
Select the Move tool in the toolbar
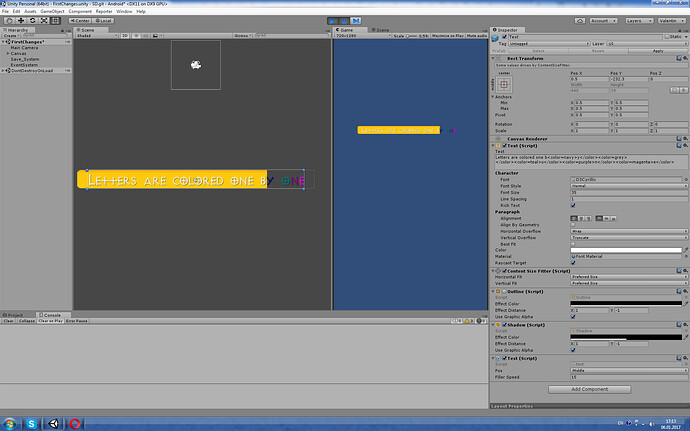pyautogui.click(x=21, y=21)
